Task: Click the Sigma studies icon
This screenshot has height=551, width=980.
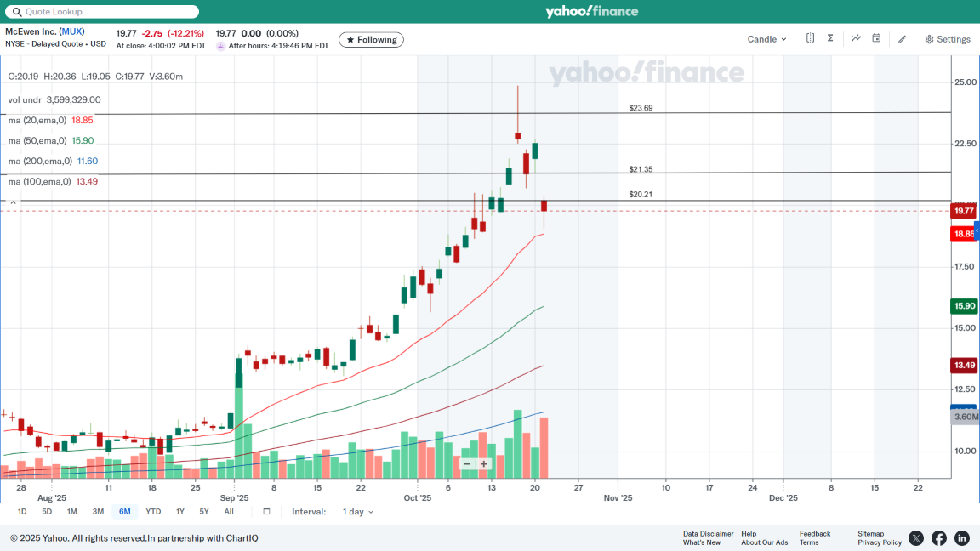Action: pyautogui.click(x=830, y=38)
